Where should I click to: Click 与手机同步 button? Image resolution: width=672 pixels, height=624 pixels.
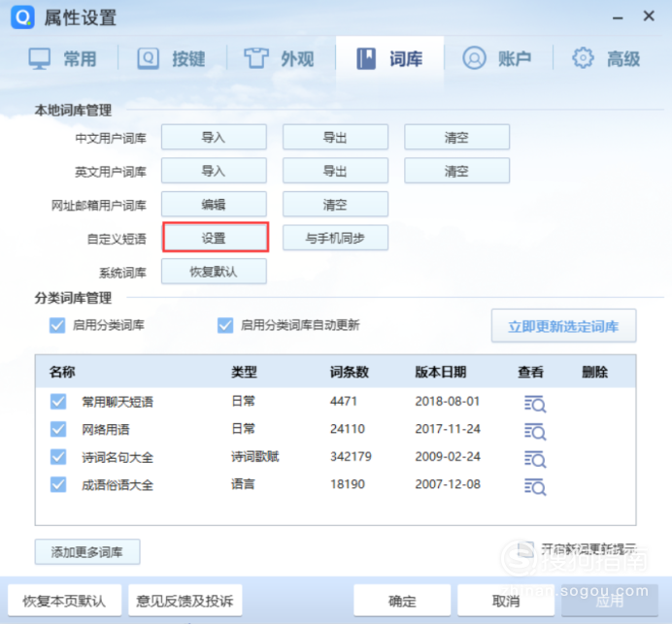point(335,238)
